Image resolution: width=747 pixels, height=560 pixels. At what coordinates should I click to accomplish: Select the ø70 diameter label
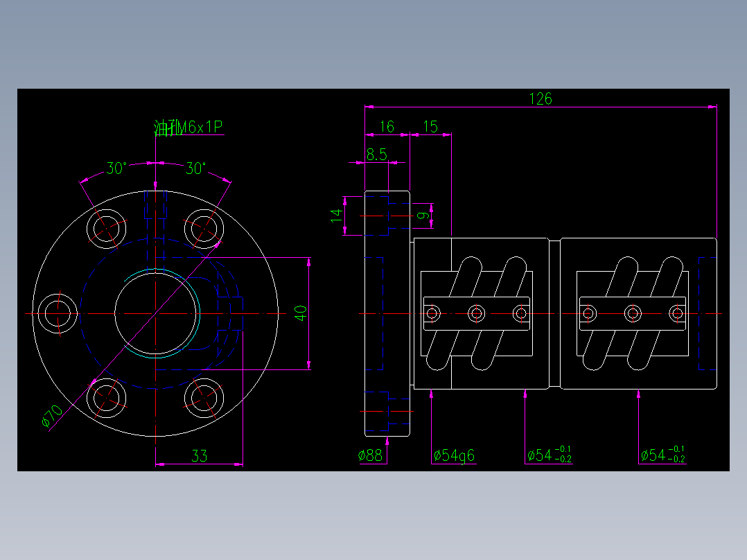(x=52, y=416)
